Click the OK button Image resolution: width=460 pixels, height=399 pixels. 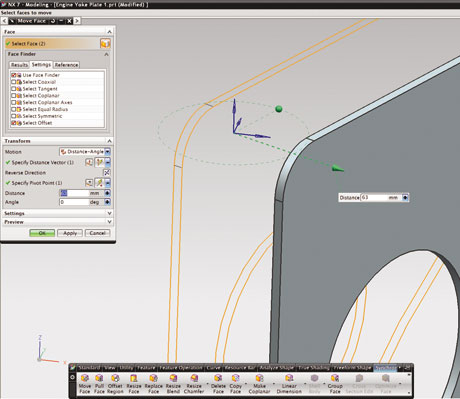pyautogui.click(x=42, y=233)
